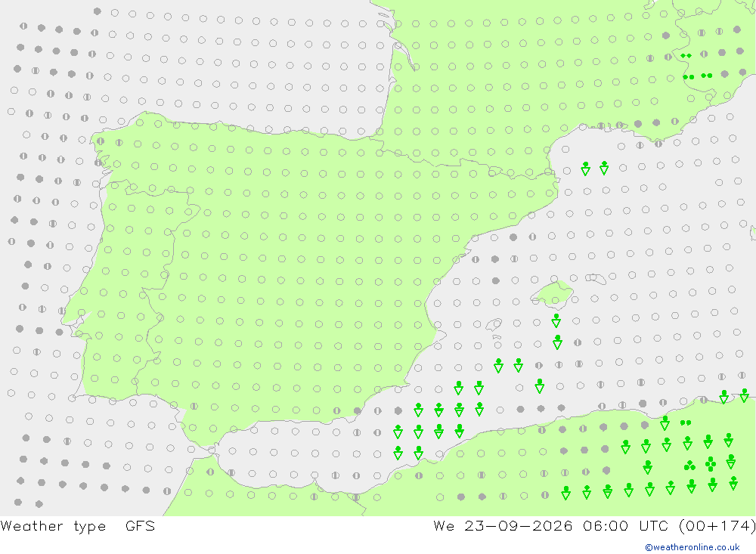Click rightmost green shower symbol on the Algerian coast
756x554 pixels.
tap(745, 395)
